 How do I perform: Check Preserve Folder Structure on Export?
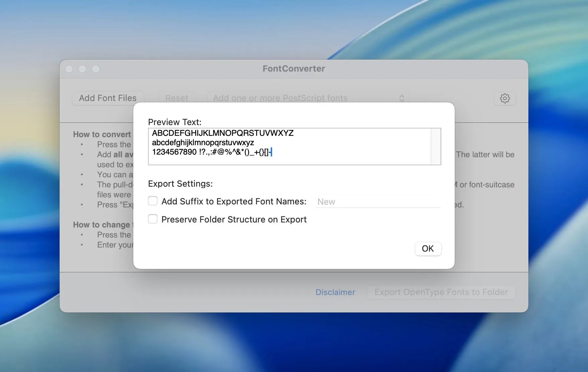pyautogui.click(x=153, y=219)
